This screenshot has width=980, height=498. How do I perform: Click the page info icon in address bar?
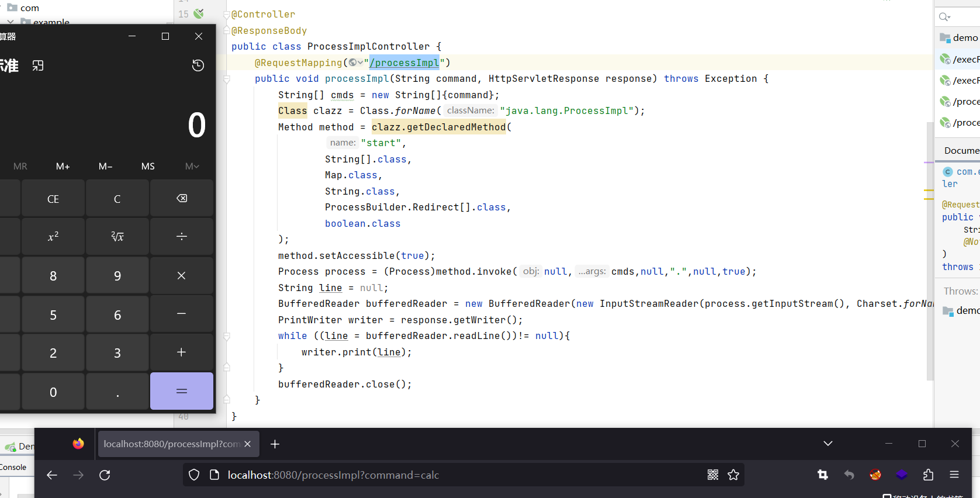(x=214, y=475)
